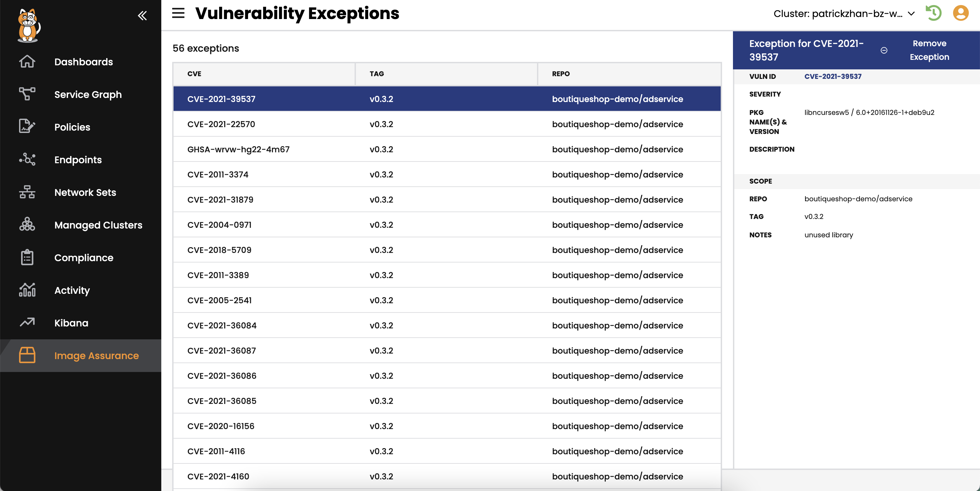
Task: Select CVE-2021-39537 row
Action: point(447,99)
